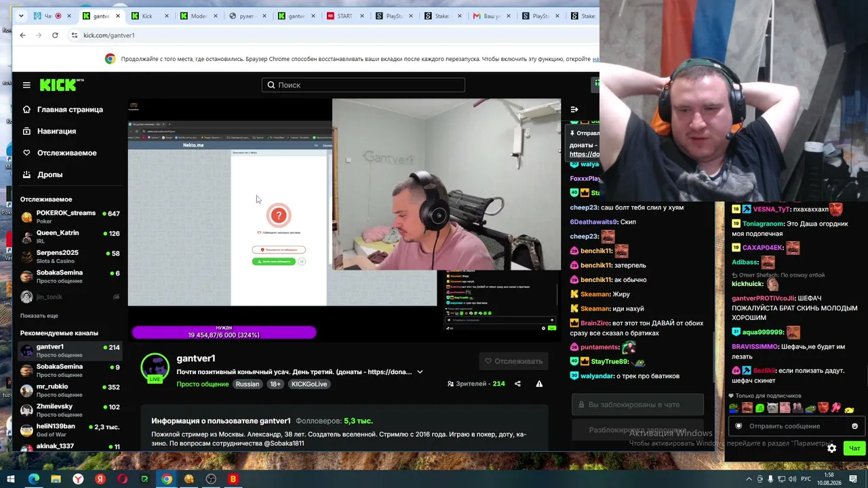This screenshot has width=868, height=488.
Task: Open the KICKGoLive tag
Action: 309,384
